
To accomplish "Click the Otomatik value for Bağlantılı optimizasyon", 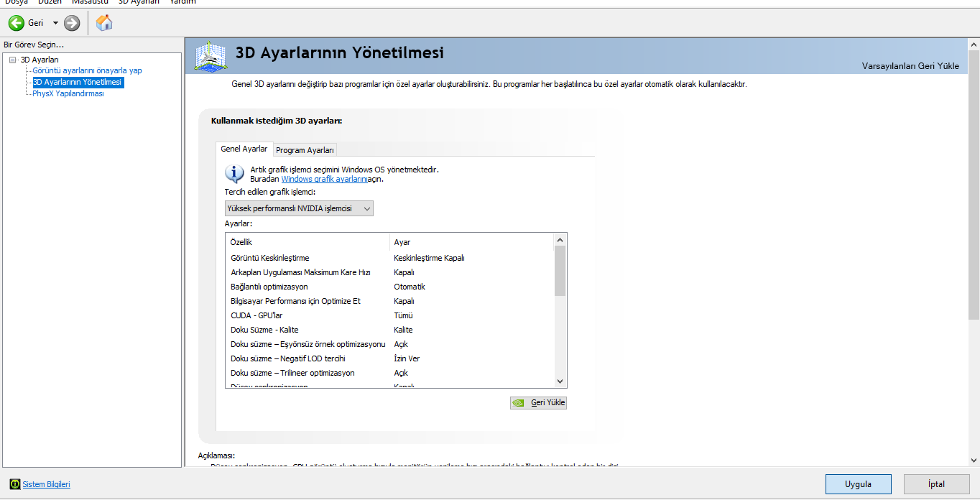I will tap(410, 287).
